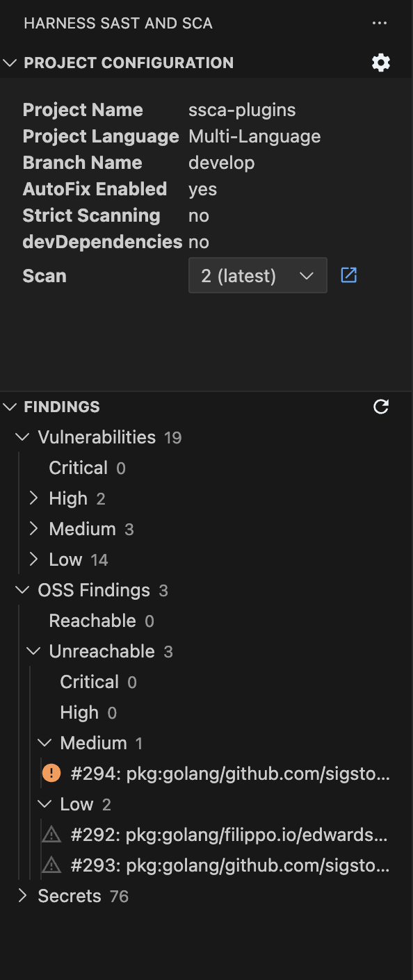Expand the High vulnerabilities group
Screen dimensions: 413x980
pos(33,498)
